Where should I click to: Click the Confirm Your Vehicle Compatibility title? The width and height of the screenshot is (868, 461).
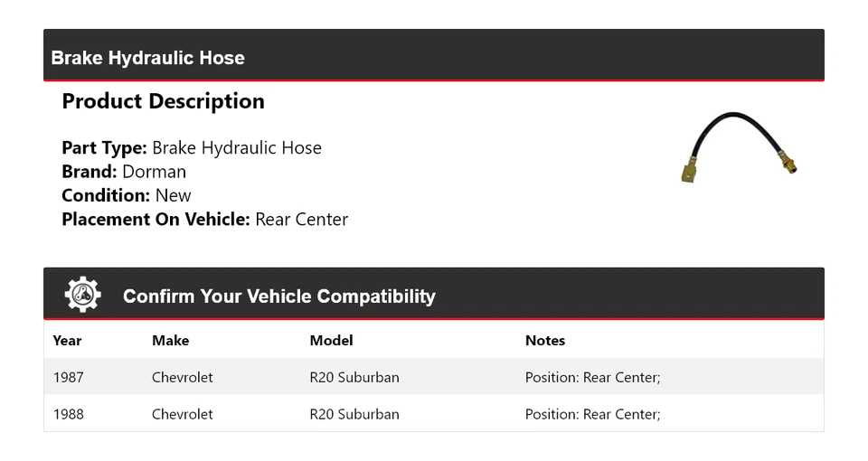278,296
